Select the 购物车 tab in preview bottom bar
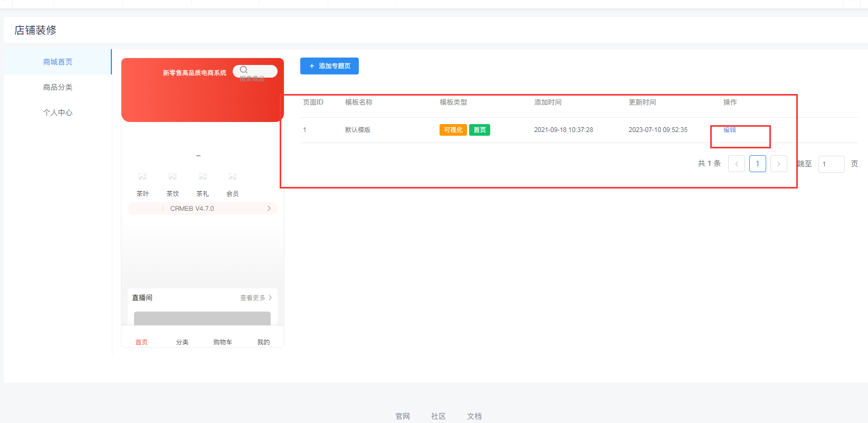Viewport: 868px width, 423px height. [223, 342]
